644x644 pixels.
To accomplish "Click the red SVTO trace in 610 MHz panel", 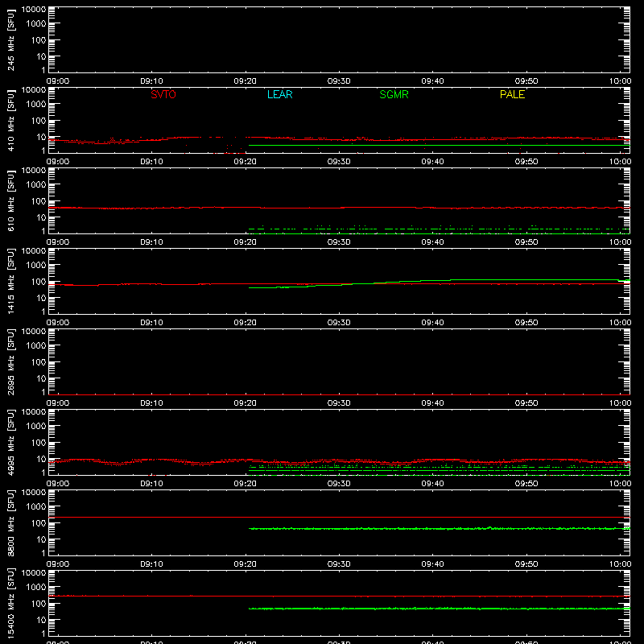I will coord(339,208).
